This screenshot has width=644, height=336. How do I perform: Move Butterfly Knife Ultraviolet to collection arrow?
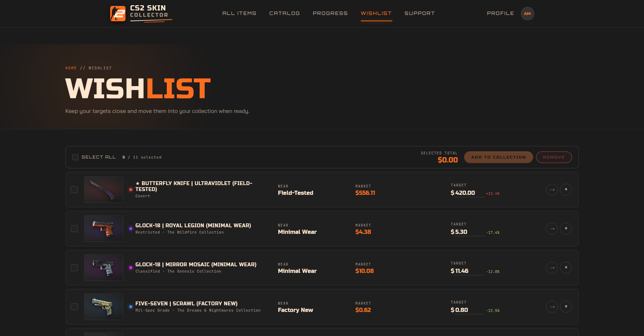[552, 190]
